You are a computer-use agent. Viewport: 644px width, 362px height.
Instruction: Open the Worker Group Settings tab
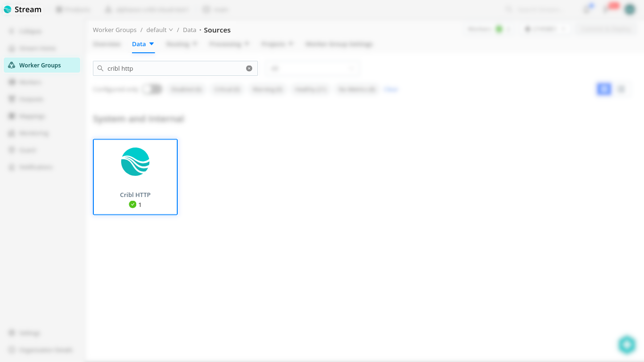pyautogui.click(x=339, y=44)
